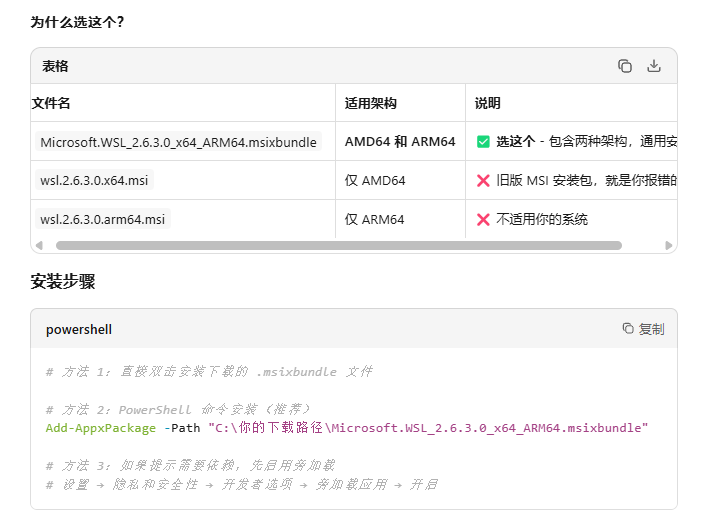The width and height of the screenshot is (713, 521).
Task: Click the 说明 column header
Action: point(487,103)
